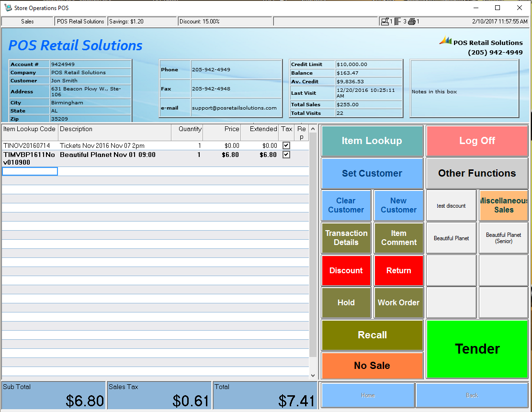Screen dimensions: 532x412
Task: Click account number 9424949
Action: (90, 64)
